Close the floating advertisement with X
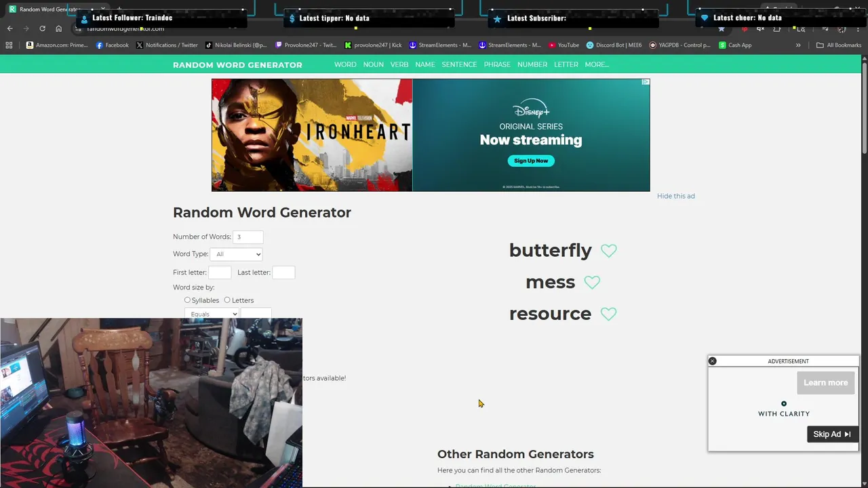 (x=712, y=361)
